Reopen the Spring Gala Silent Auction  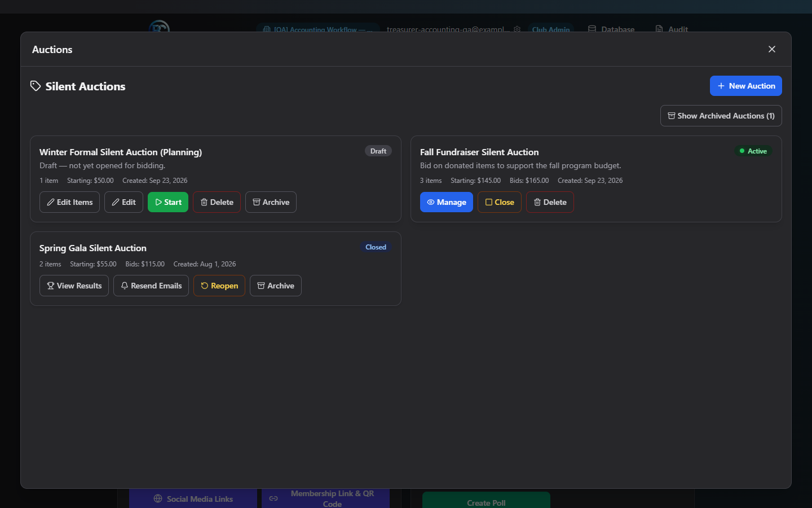click(219, 286)
